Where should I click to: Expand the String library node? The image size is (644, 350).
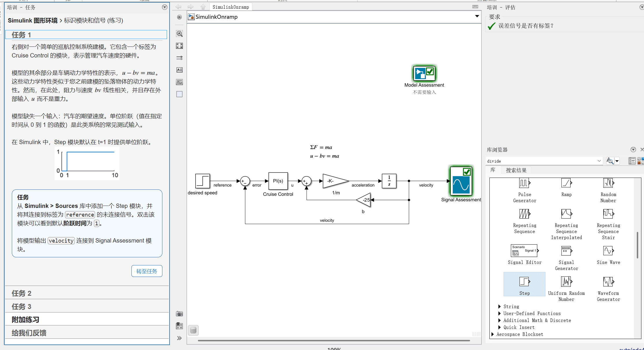click(500, 306)
